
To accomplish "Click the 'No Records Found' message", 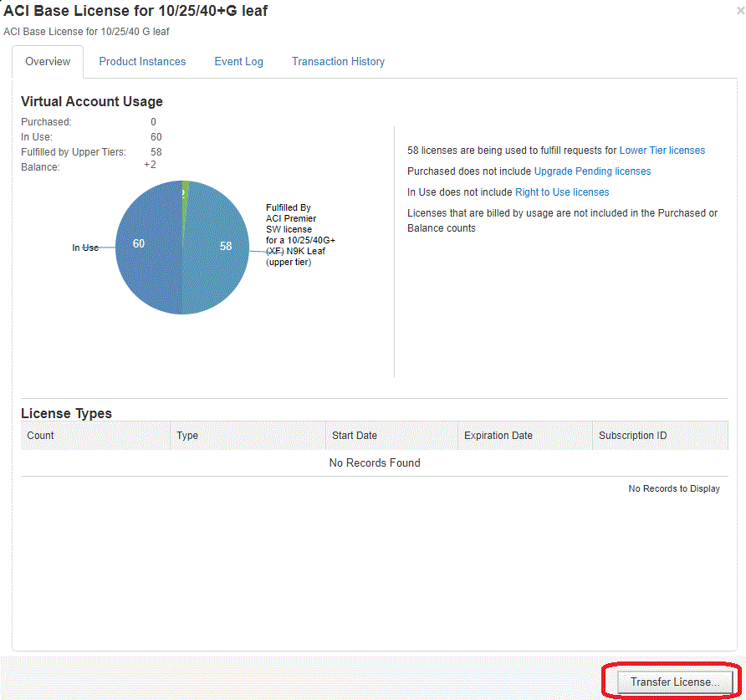I will (x=375, y=463).
